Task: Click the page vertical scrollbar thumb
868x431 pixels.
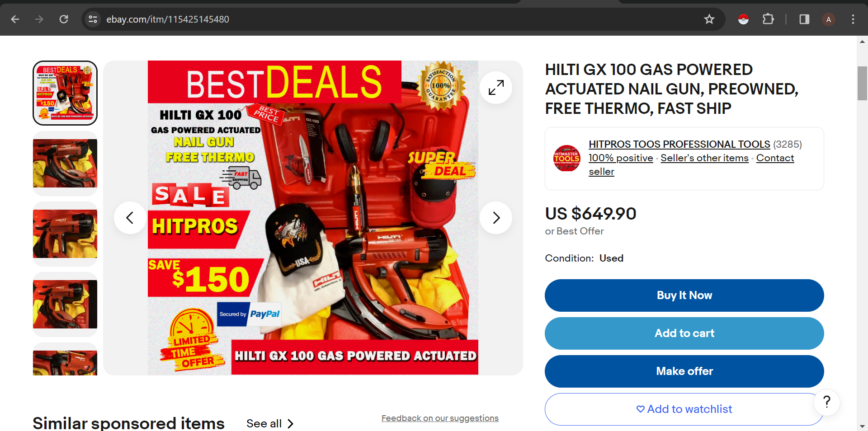Action: [x=862, y=84]
